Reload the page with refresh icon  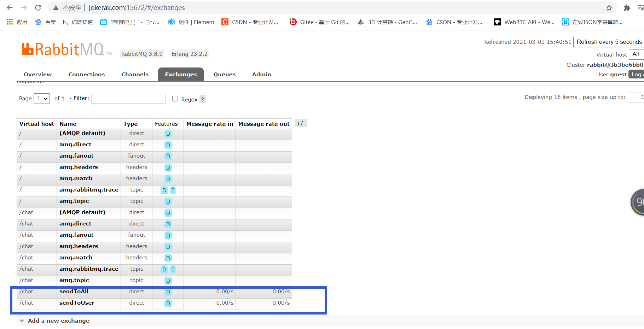click(38, 7)
